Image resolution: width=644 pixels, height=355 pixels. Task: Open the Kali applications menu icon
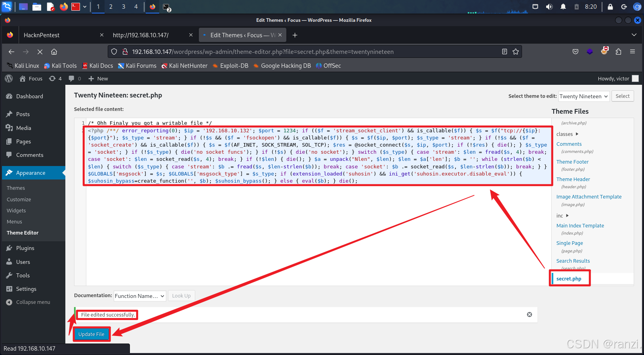pyautogui.click(x=7, y=6)
